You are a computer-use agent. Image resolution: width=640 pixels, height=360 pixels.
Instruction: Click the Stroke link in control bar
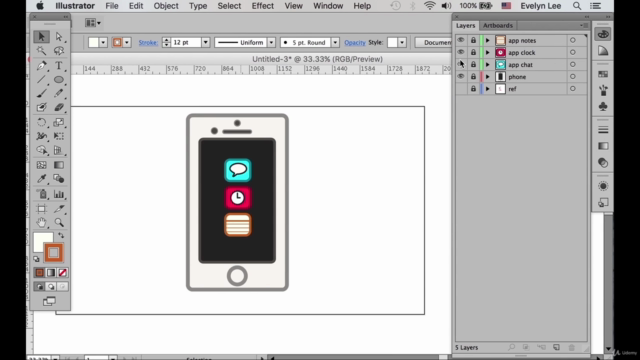(x=148, y=42)
